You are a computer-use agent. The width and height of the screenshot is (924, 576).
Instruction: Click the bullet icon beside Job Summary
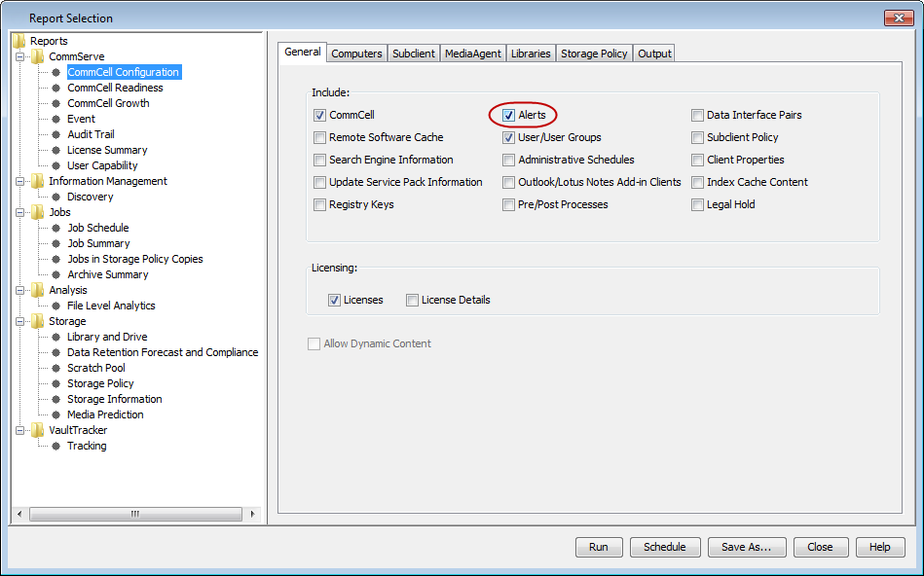(55, 243)
